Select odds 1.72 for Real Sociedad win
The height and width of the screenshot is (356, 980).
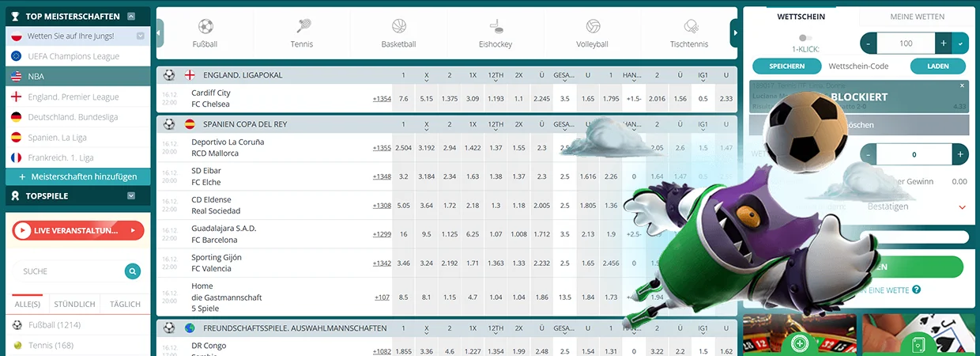(x=449, y=206)
